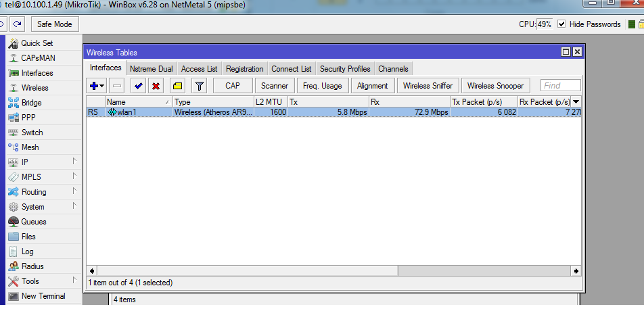
Task: Open the Scanner button
Action: 275,86
